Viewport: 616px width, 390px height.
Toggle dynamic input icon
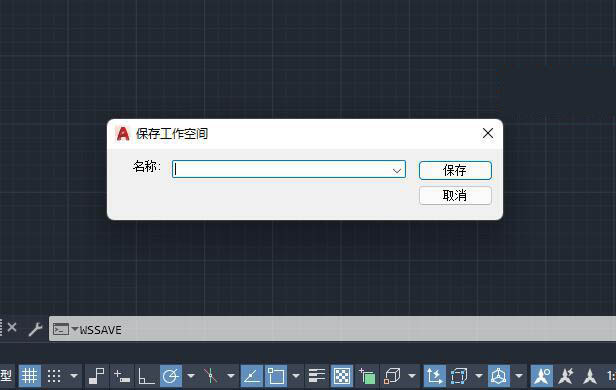tap(121, 376)
